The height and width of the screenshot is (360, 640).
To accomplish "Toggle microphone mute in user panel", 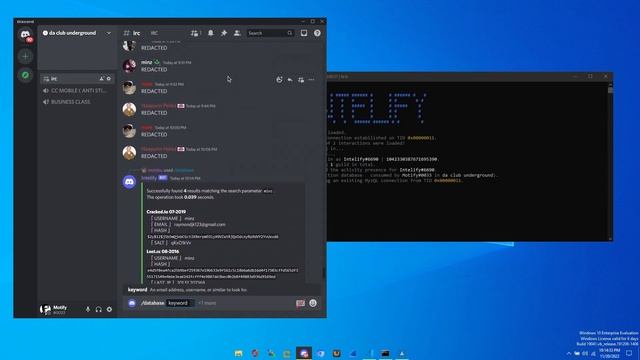I will click(x=88, y=309).
